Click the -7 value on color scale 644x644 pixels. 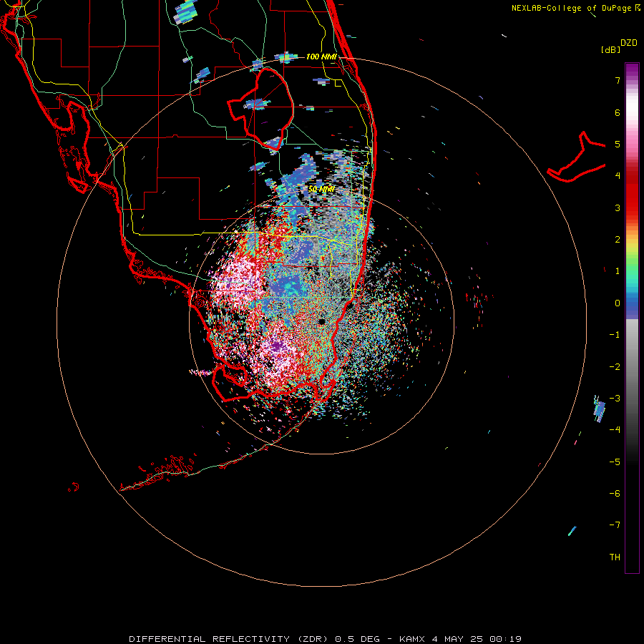(x=615, y=525)
